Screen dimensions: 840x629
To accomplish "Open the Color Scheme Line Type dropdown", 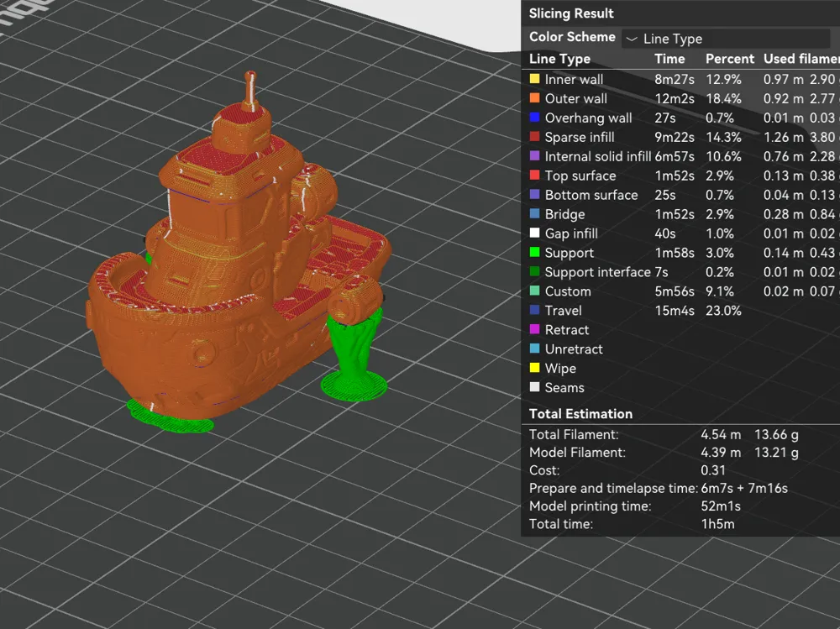I will click(x=726, y=39).
